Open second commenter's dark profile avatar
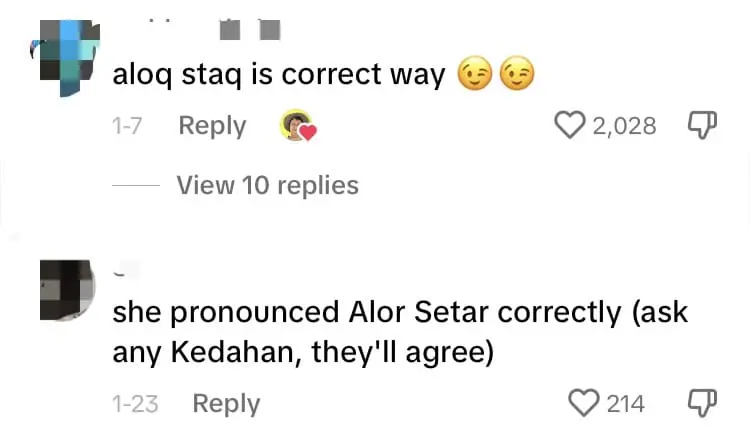The height and width of the screenshot is (430, 750). tap(67, 290)
